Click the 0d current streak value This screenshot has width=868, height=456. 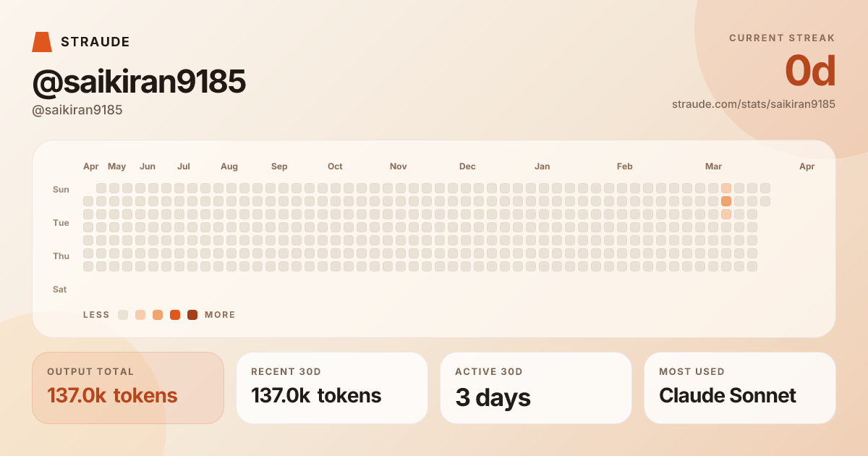click(810, 71)
